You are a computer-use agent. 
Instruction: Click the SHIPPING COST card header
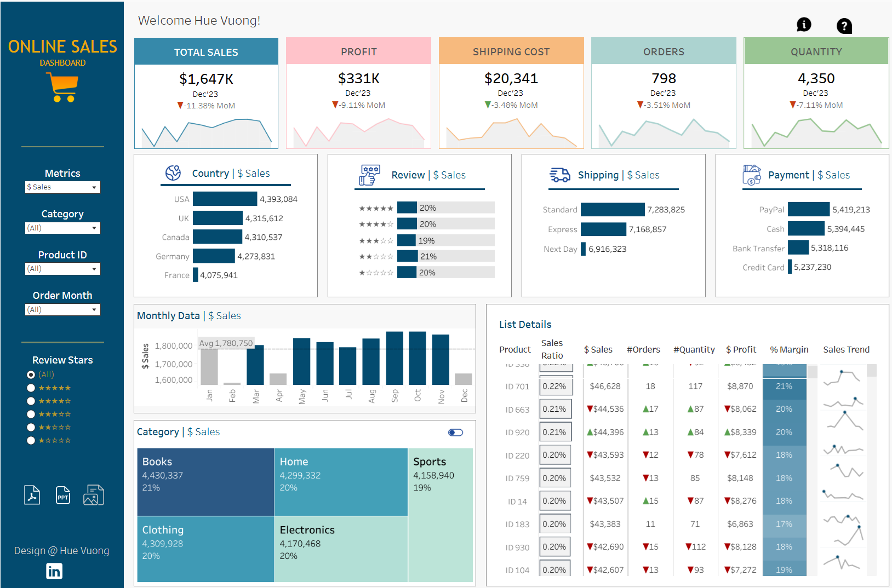(511, 51)
